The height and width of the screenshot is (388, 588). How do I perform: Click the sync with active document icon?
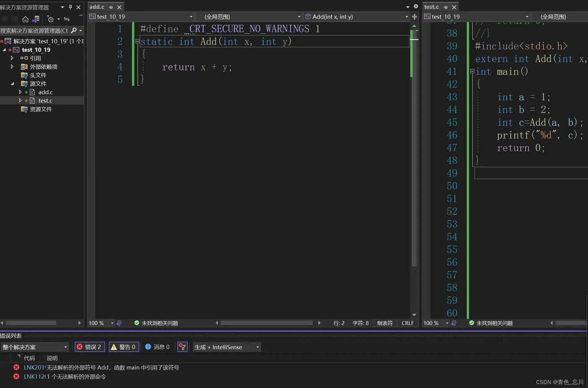pos(67,19)
